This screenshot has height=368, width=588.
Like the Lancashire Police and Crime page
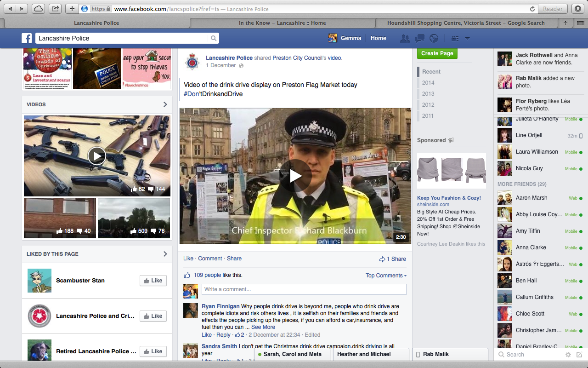pyautogui.click(x=153, y=316)
